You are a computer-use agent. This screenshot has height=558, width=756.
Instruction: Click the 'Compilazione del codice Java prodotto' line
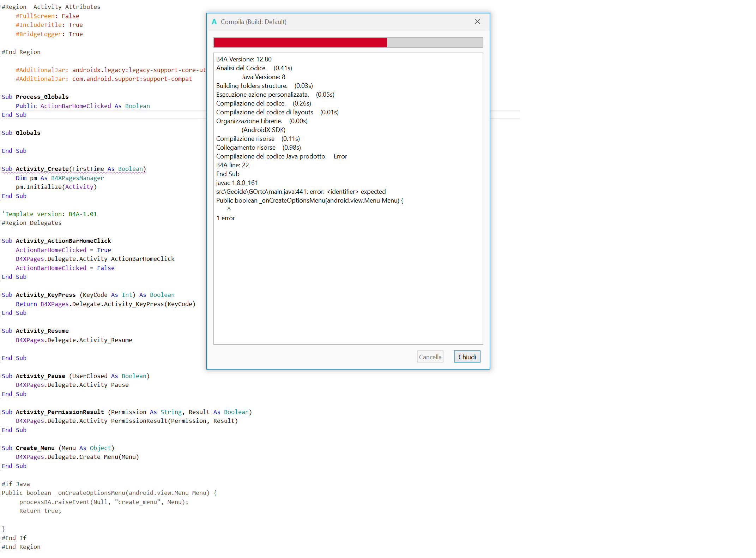(271, 156)
